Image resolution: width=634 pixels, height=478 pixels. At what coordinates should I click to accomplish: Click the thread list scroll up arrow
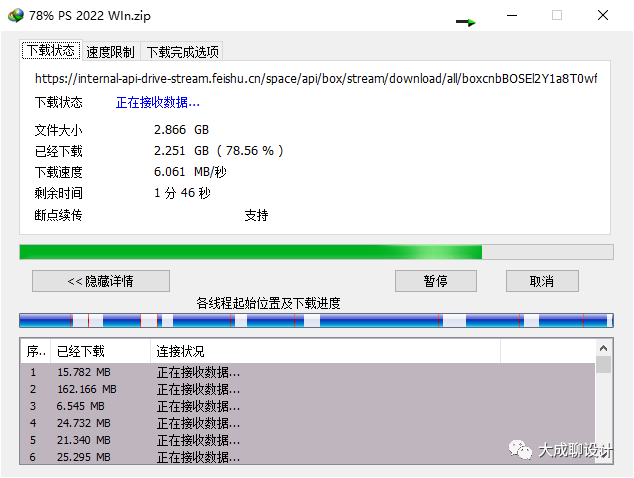click(x=603, y=348)
